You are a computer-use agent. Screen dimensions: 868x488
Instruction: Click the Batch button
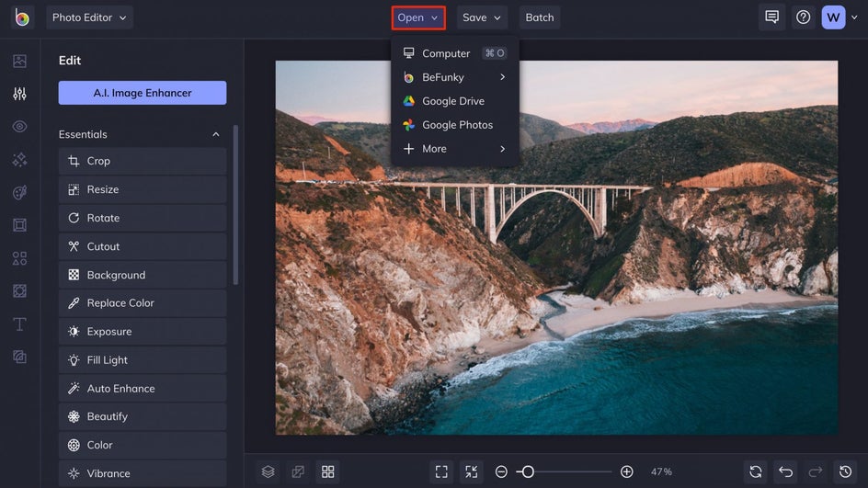coord(540,17)
